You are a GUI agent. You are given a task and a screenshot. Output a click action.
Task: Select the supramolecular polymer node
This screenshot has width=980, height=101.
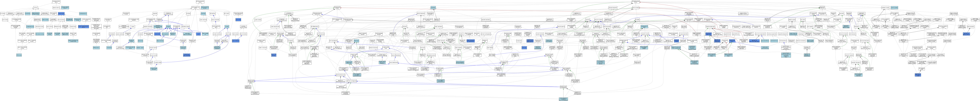108,20
